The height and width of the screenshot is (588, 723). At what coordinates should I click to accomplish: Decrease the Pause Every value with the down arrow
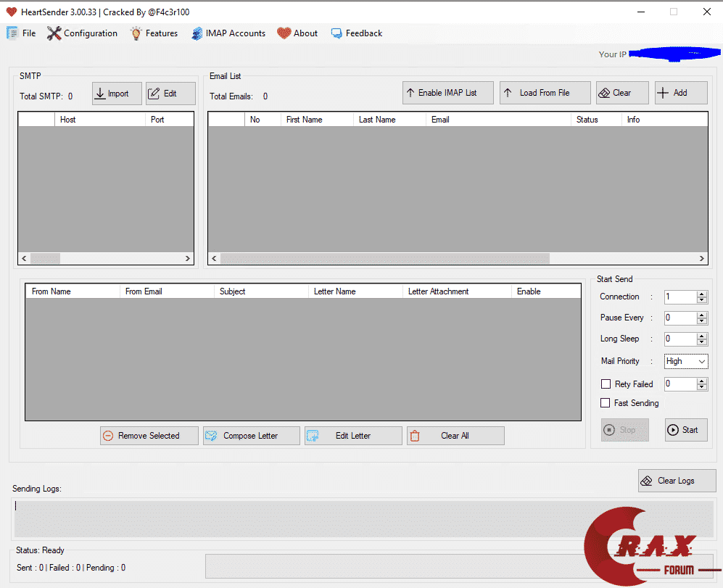click(702, 321)
